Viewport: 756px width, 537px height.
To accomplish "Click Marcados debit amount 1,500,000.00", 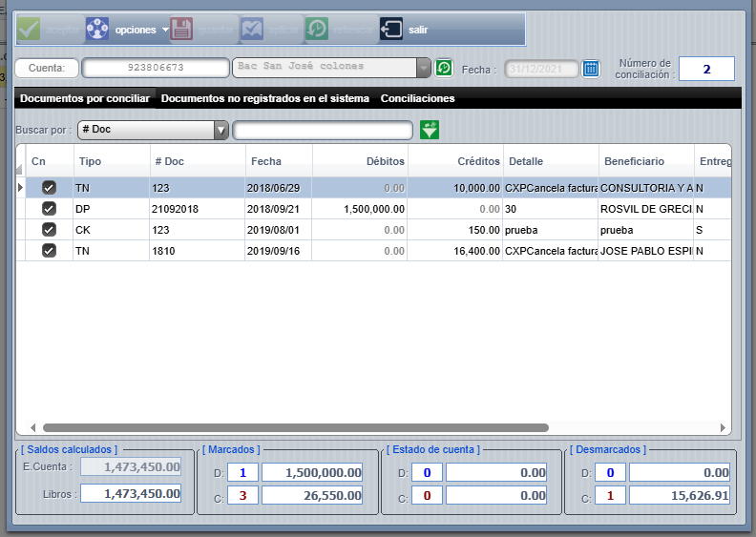I will [x=312, y=472].
